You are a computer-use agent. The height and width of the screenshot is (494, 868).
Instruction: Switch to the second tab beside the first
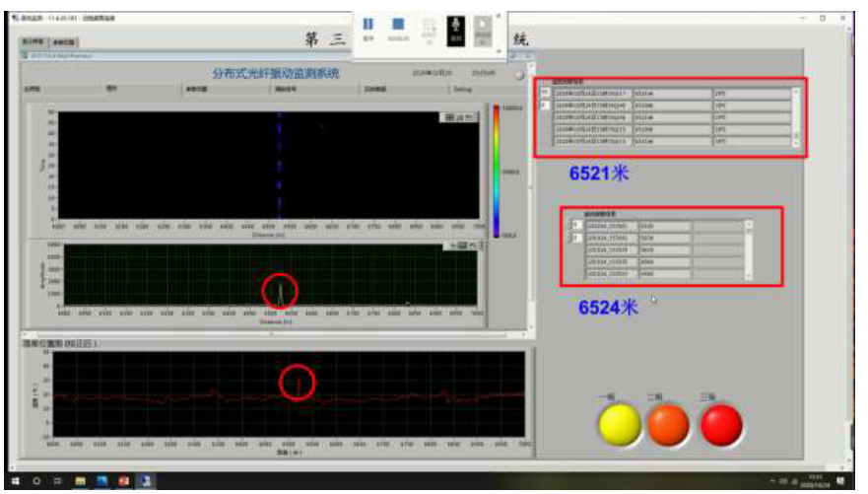64,42
